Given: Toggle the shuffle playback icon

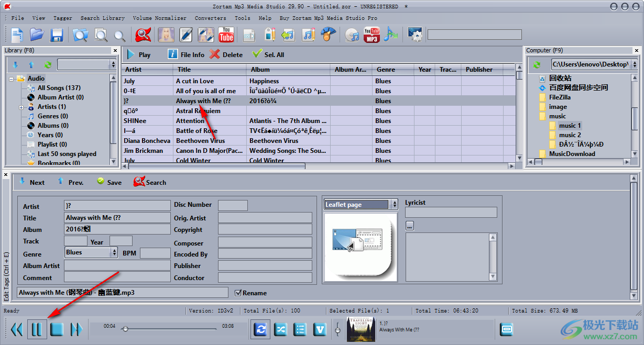Looking at the screenshot, I should (280, 329).
